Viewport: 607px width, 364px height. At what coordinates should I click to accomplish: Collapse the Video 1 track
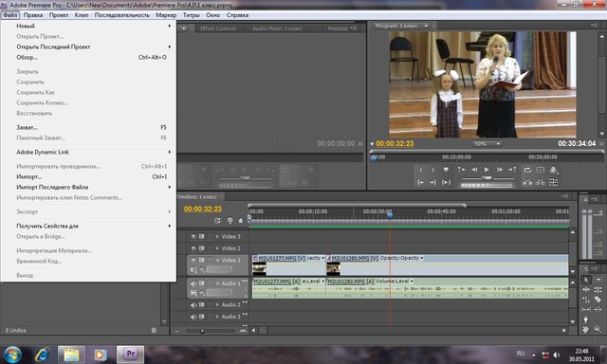tap(217, 260)
